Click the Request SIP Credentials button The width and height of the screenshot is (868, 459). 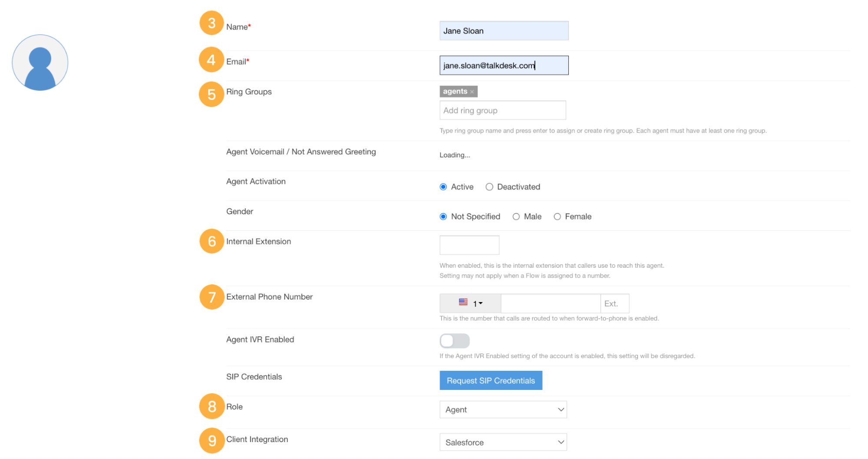(491, 380)
